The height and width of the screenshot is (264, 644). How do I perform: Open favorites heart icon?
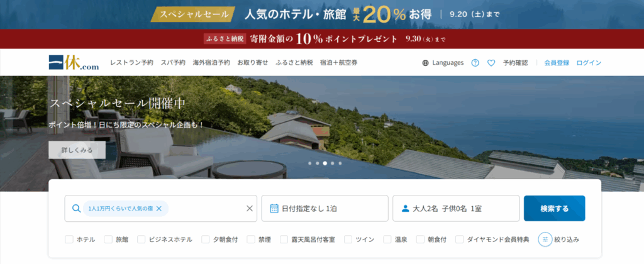click(x=491, y=63)
